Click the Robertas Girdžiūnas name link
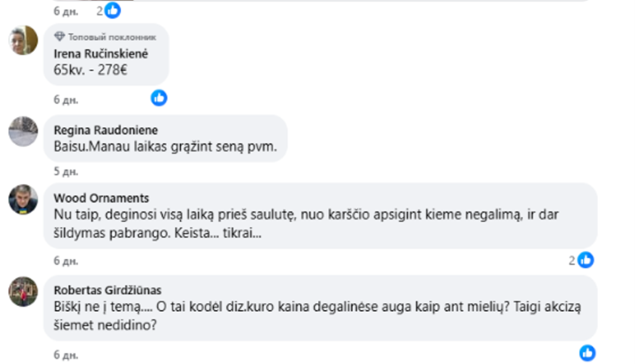The image size is (635, 364). (x=107, y=290)
